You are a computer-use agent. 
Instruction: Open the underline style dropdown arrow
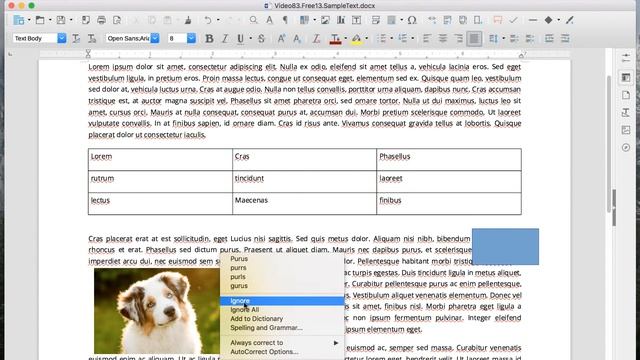(250, 38)
